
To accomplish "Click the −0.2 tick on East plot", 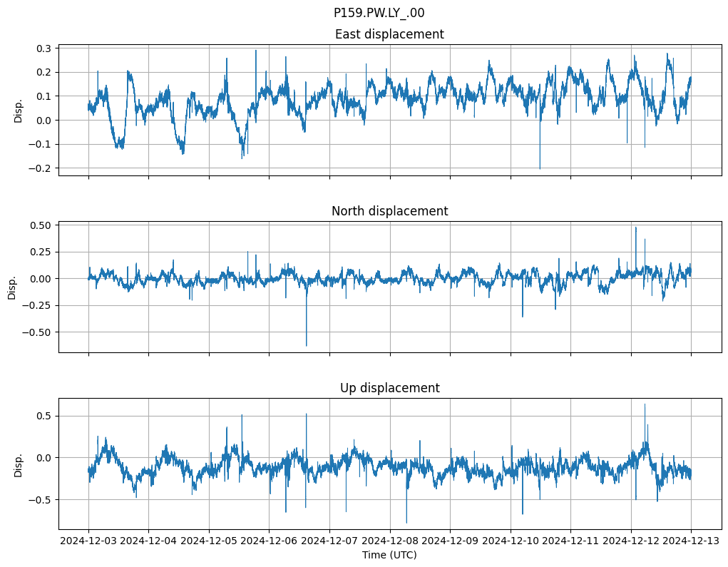I will 40,168.
